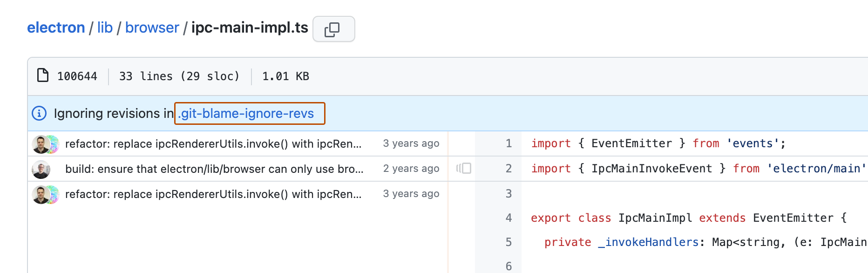868x273 pixels.
Task: Select line number 4
Action: click(x=509, y=218)
